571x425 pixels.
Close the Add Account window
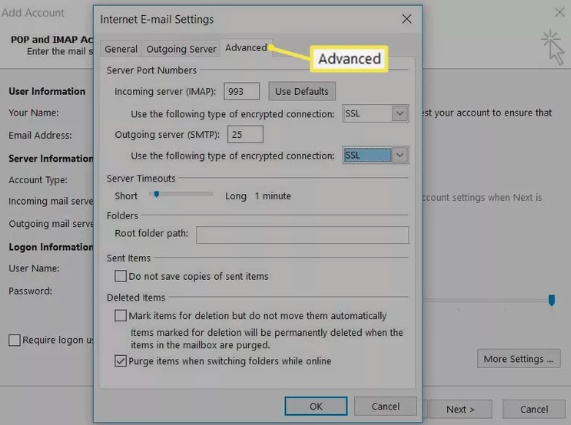(x=559, y=12)
